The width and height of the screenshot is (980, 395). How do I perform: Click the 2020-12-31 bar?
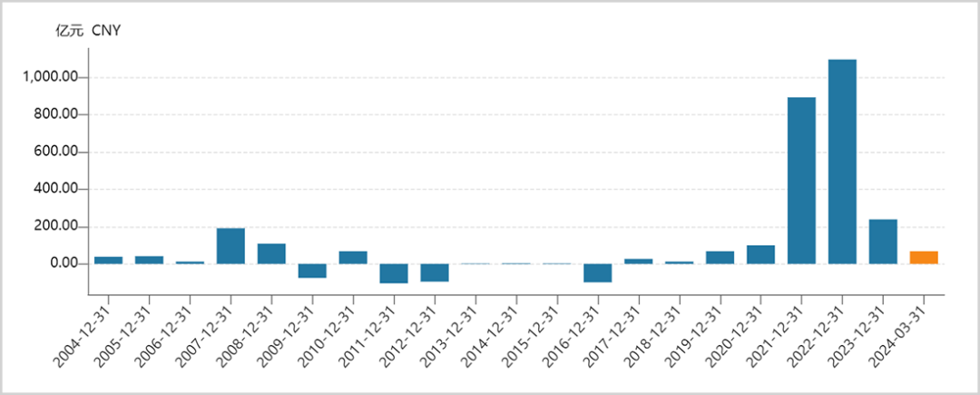coord(760,255)
